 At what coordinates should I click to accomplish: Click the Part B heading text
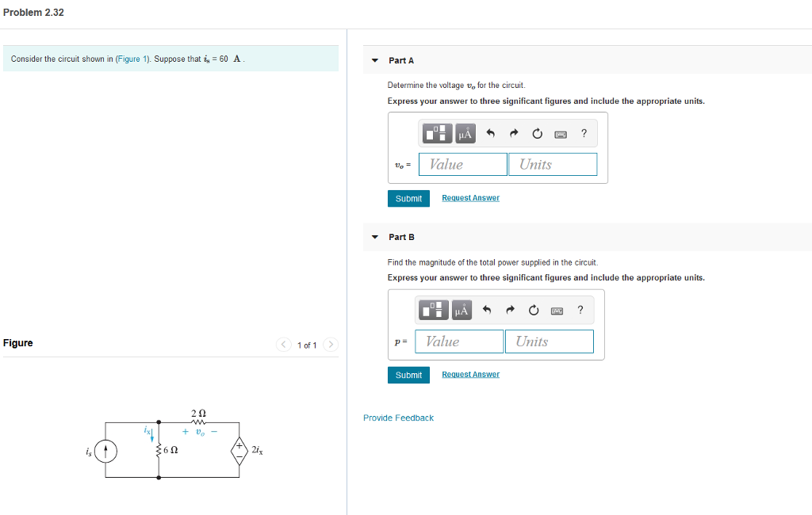tap(401, 237)
